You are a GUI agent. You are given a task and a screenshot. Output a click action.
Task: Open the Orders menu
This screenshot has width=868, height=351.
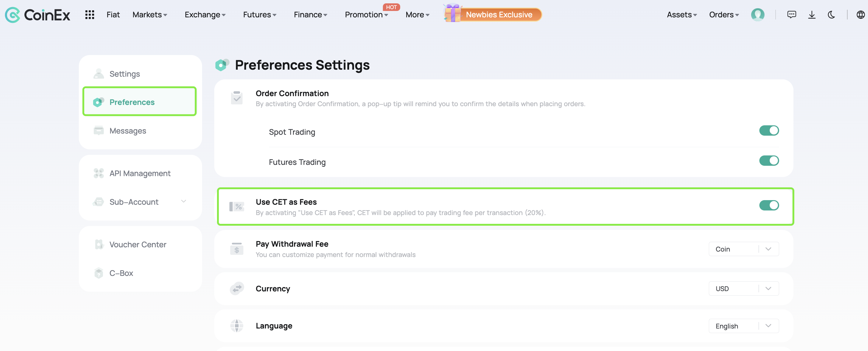tap(724, 15)
